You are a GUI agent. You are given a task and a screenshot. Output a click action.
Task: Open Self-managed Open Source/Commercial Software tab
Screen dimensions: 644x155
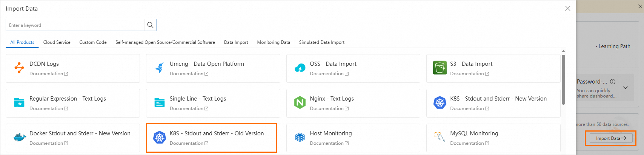[165, 42]
